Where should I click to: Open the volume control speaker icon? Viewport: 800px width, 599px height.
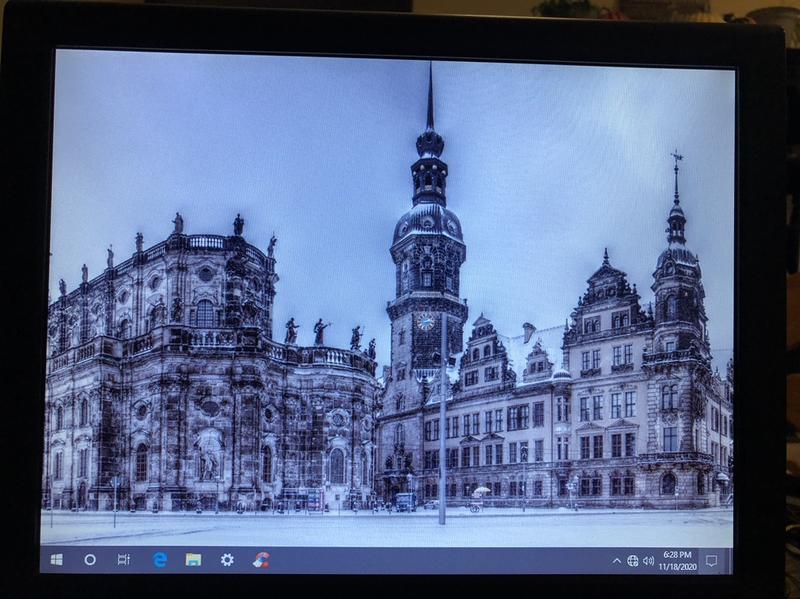coord(648,561)
